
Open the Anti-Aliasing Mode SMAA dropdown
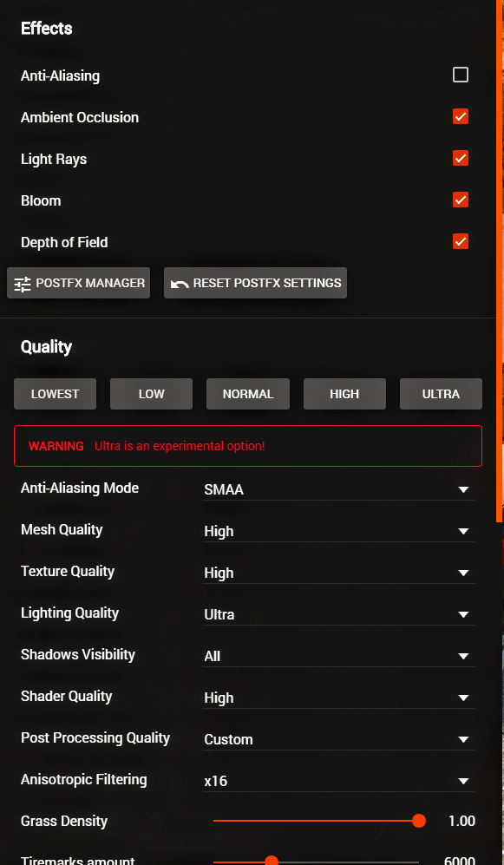pyautogui.click(x=338, y=489)
